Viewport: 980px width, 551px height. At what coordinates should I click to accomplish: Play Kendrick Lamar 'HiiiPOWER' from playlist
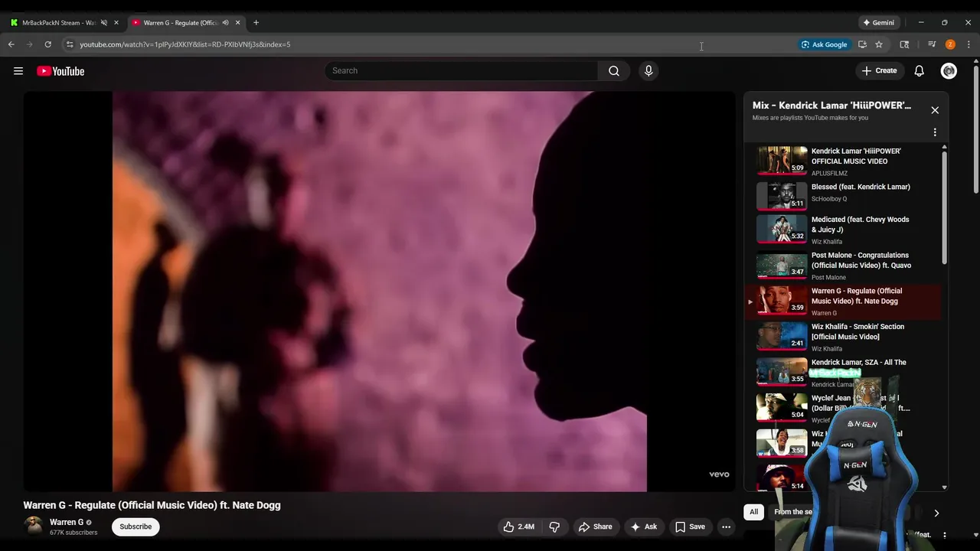coord(842,160)
